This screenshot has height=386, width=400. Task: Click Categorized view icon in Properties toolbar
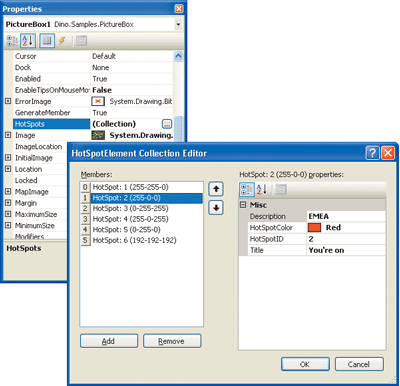pyautogui.click(x=12, y=41)
